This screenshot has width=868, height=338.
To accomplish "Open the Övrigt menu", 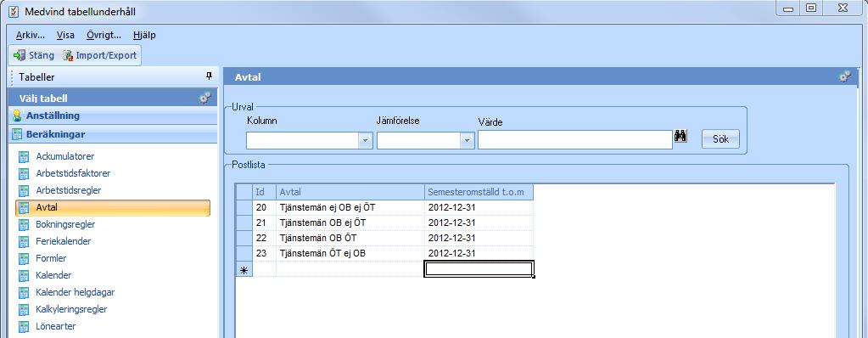I will click(104, 35).
